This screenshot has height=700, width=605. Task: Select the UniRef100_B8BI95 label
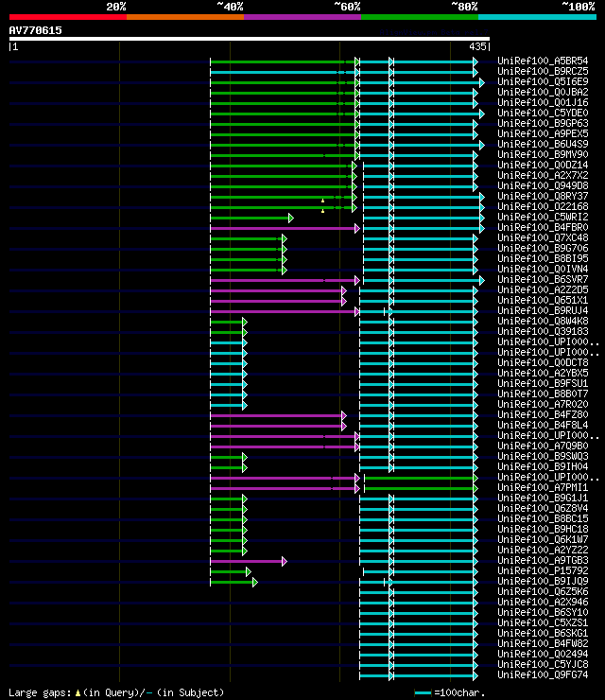coord(543,258)
